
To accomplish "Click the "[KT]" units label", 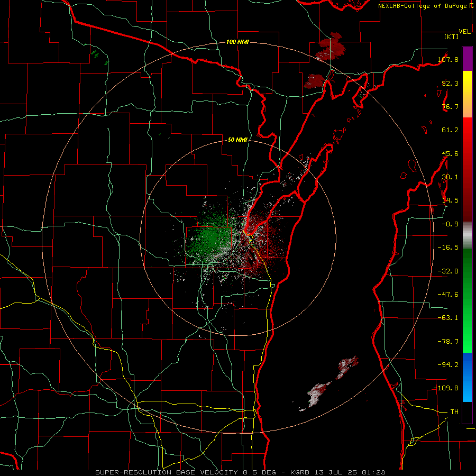I will click(452, 36).
